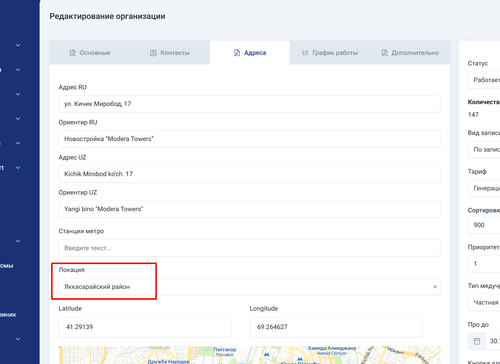Click the Про до date field
The height and width of the screenshot is (364, 500).
[492, 341]
